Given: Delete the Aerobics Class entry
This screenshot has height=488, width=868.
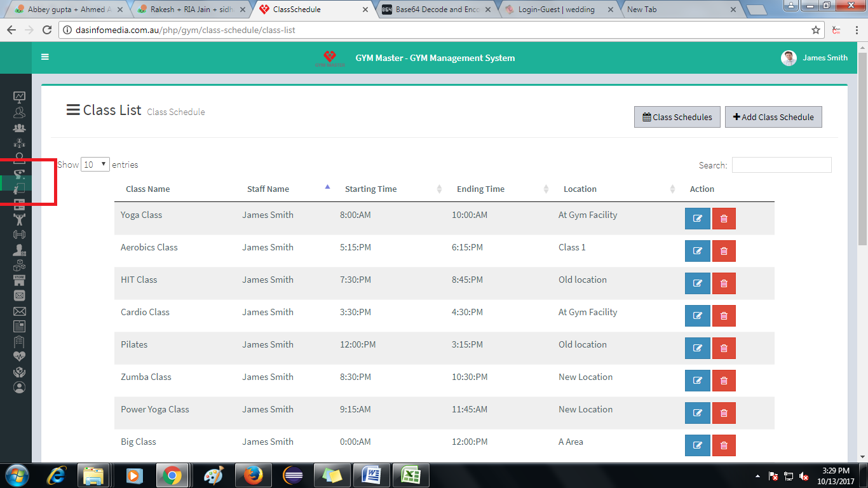Looking at the screenshot, I should (724, 251).
